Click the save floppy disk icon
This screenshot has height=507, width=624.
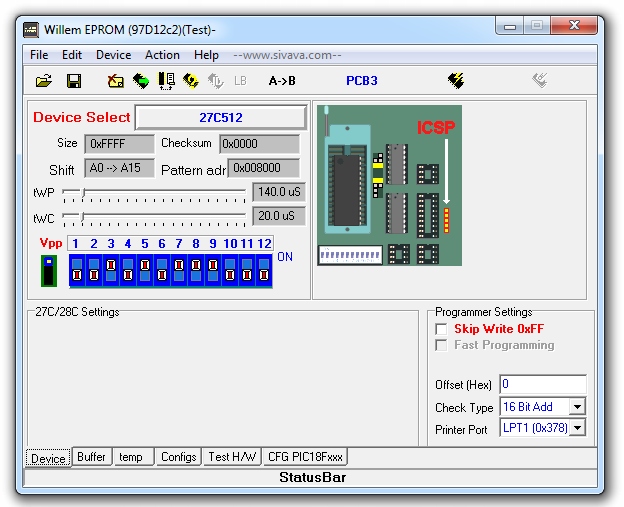[74, 81]
